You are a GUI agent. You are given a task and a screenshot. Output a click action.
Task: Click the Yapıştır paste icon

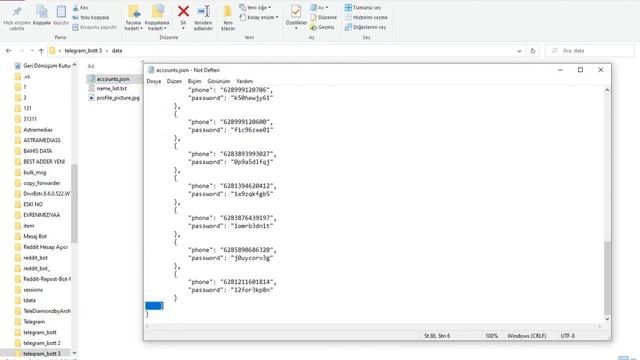click(61, 11)
